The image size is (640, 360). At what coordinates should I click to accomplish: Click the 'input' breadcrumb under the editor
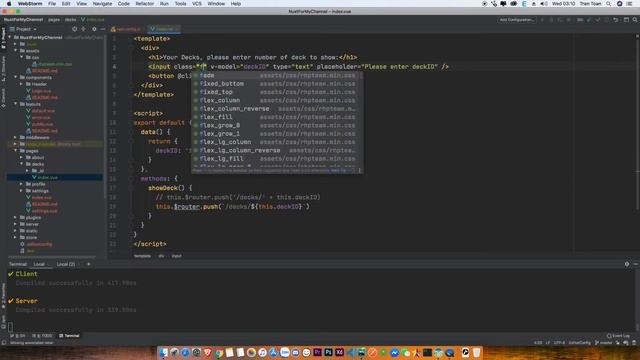(176, 256)
